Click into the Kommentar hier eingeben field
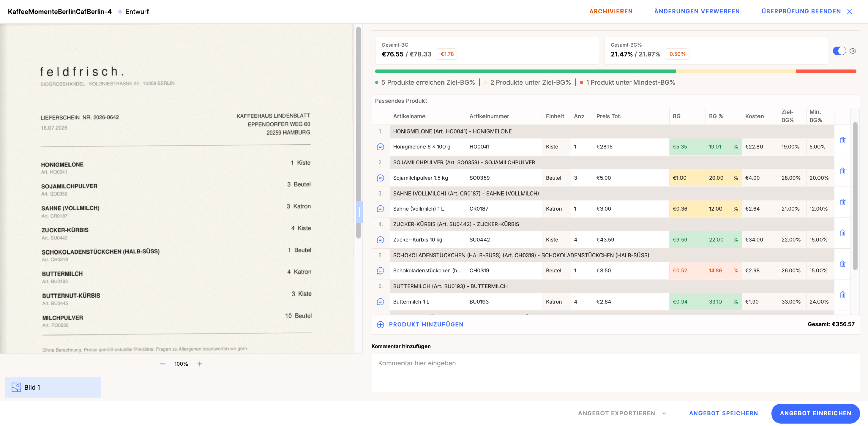The width and height of the screenshot is (868, 426). (615, 373)
